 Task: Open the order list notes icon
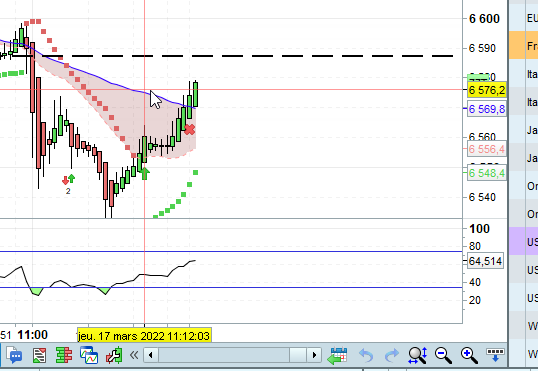click(x=39, y=355)
